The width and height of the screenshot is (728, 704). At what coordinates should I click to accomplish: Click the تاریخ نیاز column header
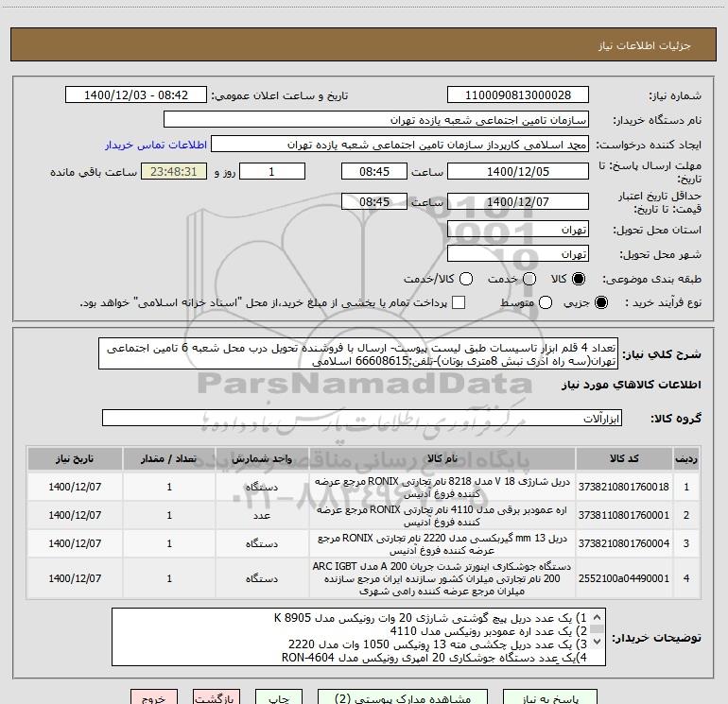pyautogui.click(x=75, y=458)
